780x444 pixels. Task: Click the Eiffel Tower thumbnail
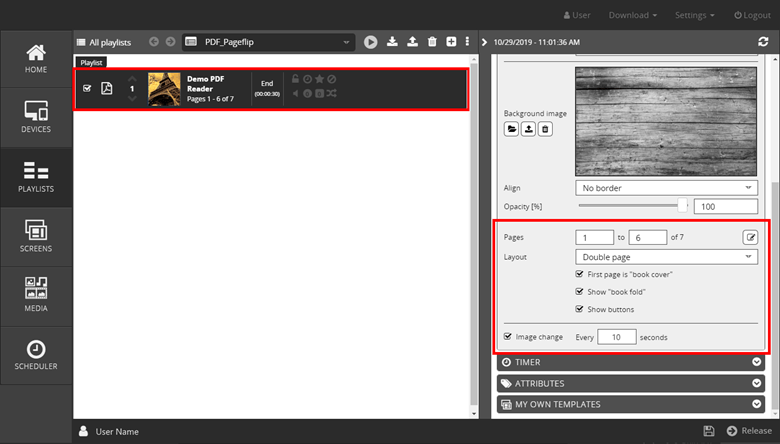pos(164,89)
